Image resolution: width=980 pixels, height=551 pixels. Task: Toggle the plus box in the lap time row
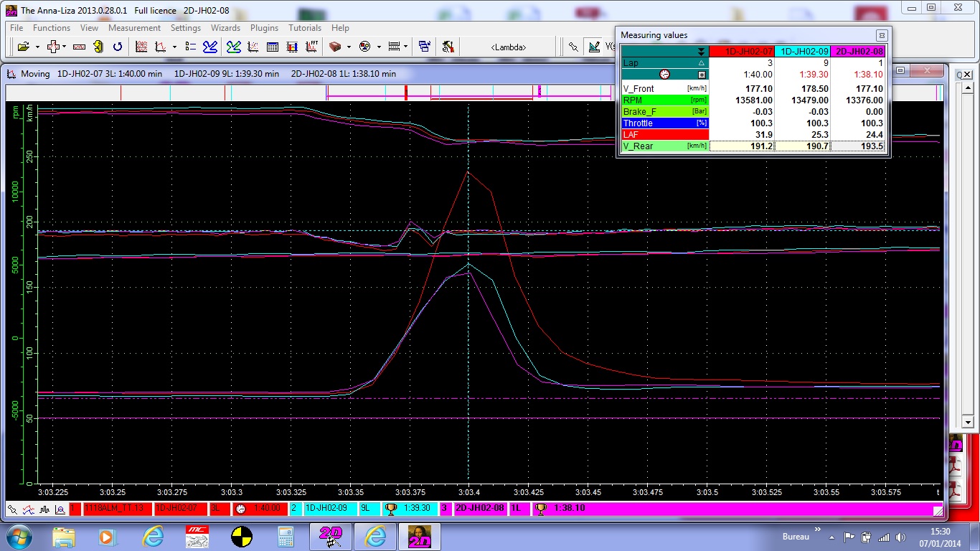(x=702, y=75)
